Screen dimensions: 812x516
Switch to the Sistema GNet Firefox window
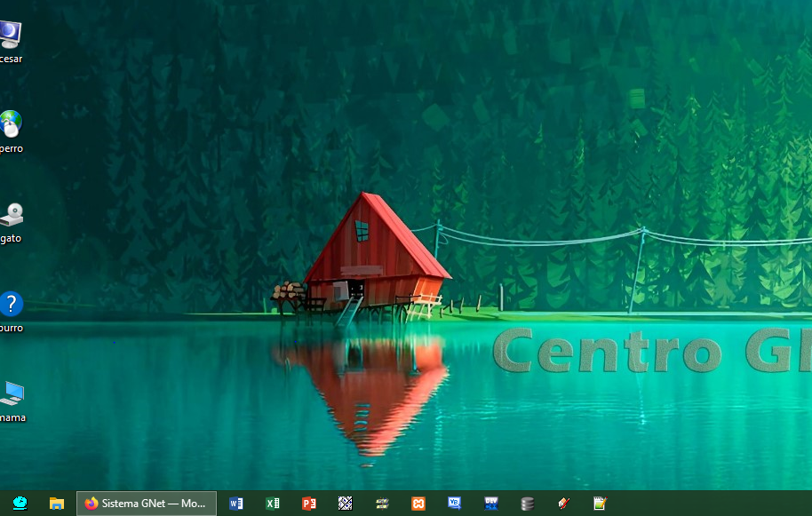(147, 503)
